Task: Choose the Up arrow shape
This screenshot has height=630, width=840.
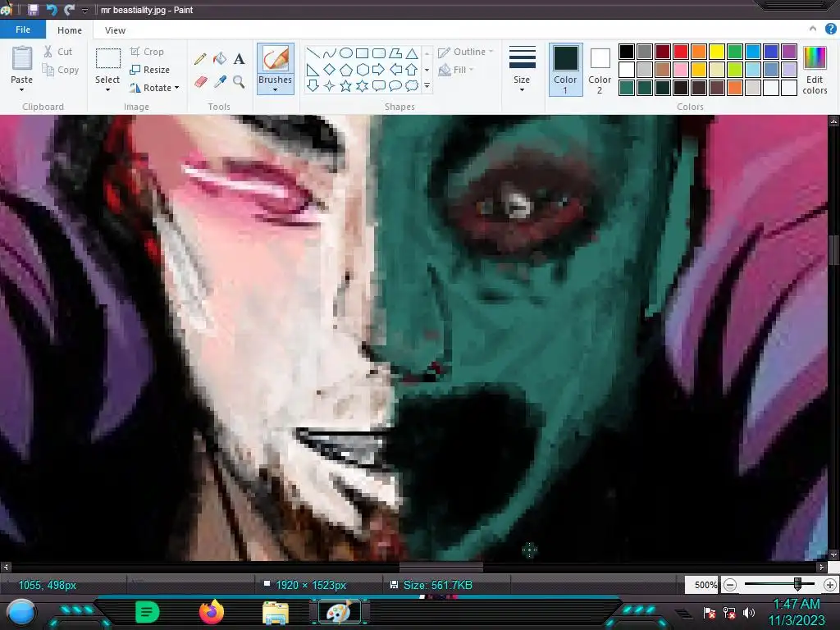Action: pyautogui.click(x=412, y=70)
